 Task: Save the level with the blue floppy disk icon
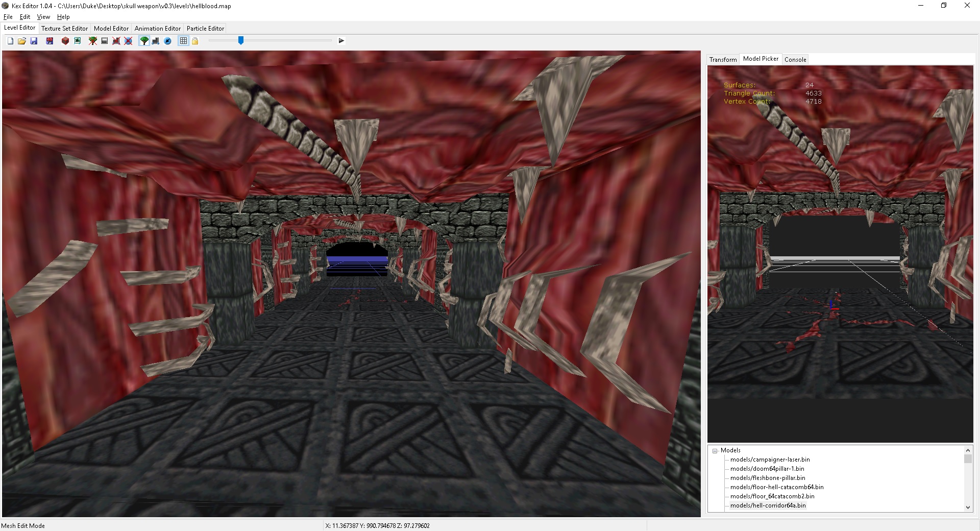[34, 41]
